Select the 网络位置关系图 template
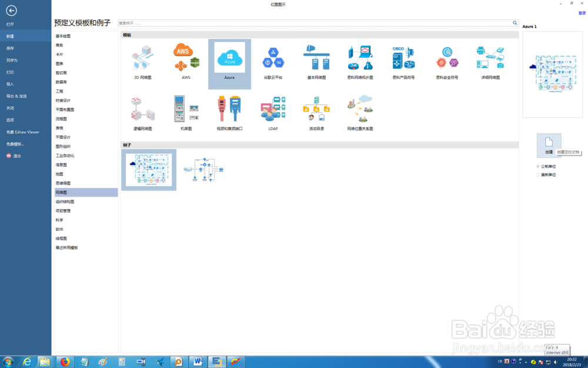This screenshot has height=368, width=588. [x=360, y=112]
